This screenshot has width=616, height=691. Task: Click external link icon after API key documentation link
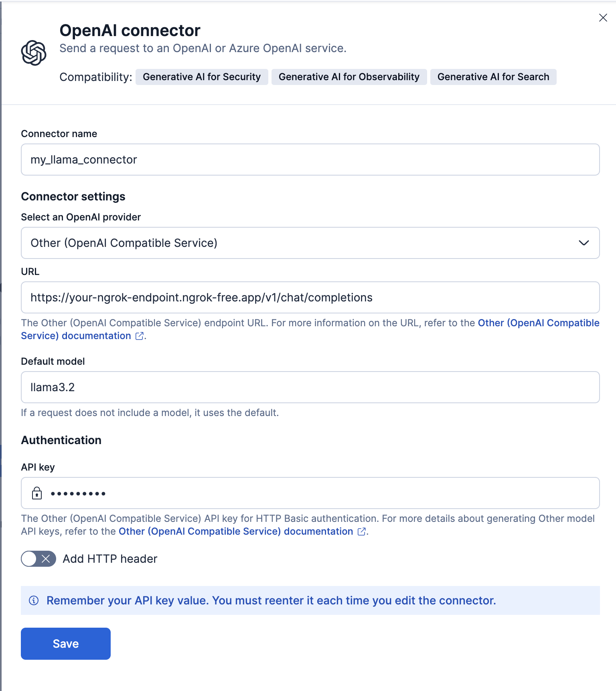pyautogui.click(x=361, y=532)
